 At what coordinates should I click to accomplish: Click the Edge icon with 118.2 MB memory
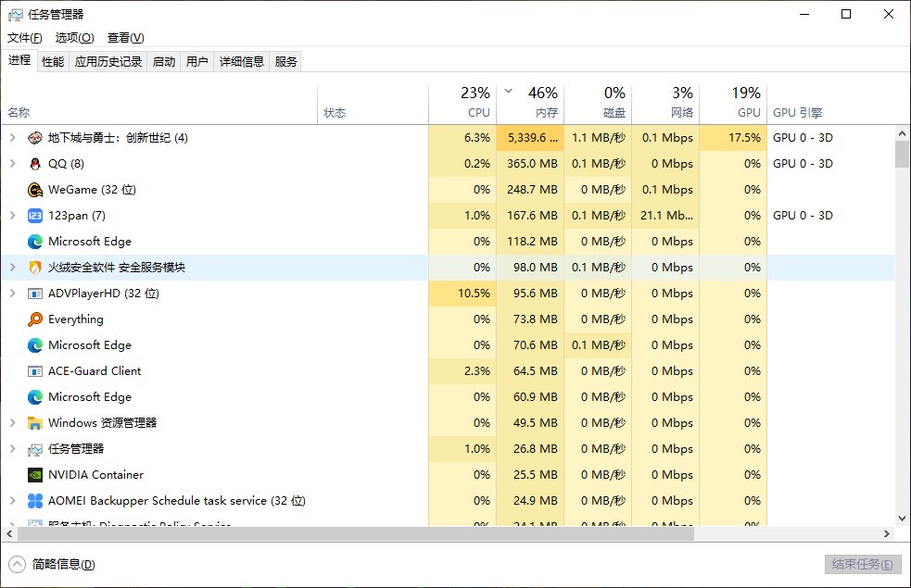click(35, 242)
